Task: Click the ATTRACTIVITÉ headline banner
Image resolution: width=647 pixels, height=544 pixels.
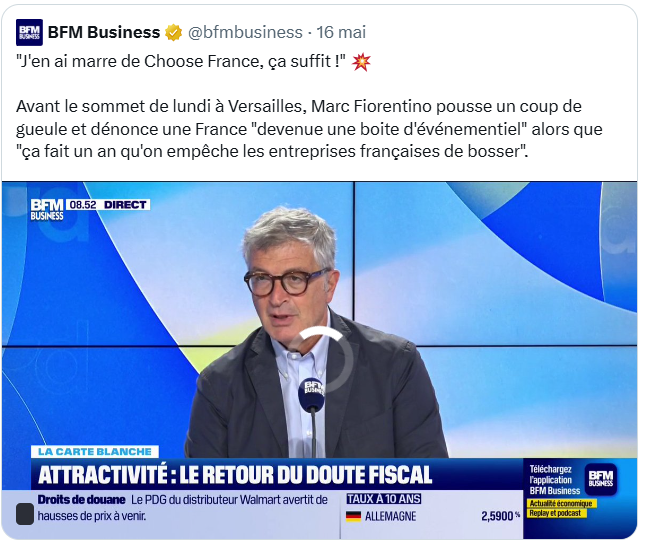Action: pos(235,474)
